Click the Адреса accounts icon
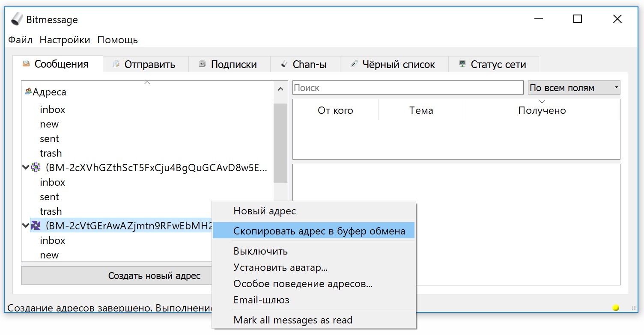644x335 pixels. pyautogui.click(x=28, y=92)
